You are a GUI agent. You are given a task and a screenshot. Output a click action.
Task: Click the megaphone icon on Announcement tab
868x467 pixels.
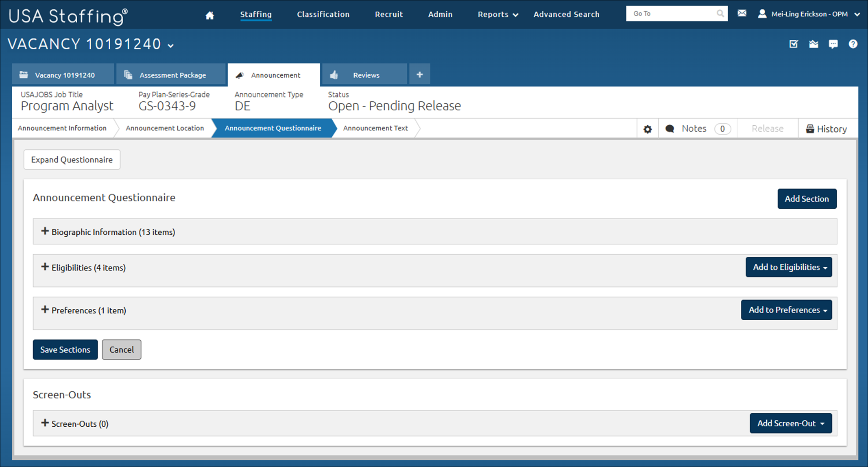240,75
